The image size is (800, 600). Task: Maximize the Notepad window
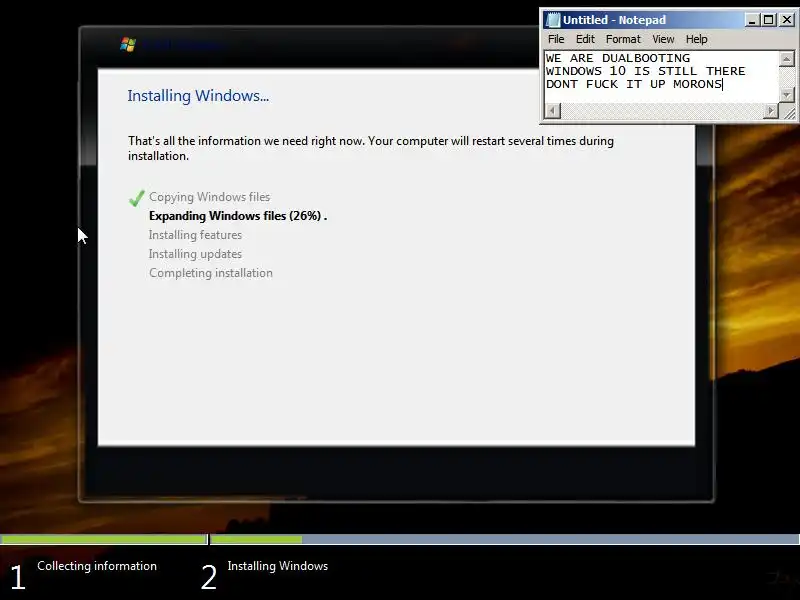pyautogui.click(x=768, y=20)
